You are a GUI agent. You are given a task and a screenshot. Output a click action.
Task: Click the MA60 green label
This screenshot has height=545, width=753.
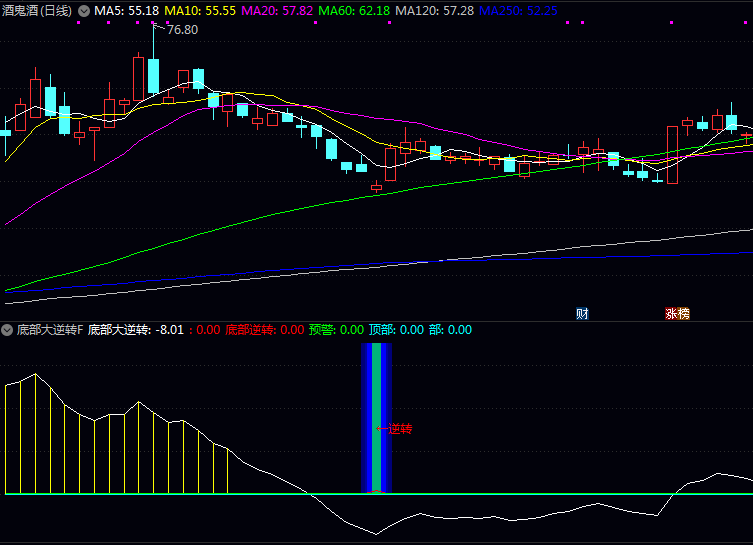(x=354, y=10)
